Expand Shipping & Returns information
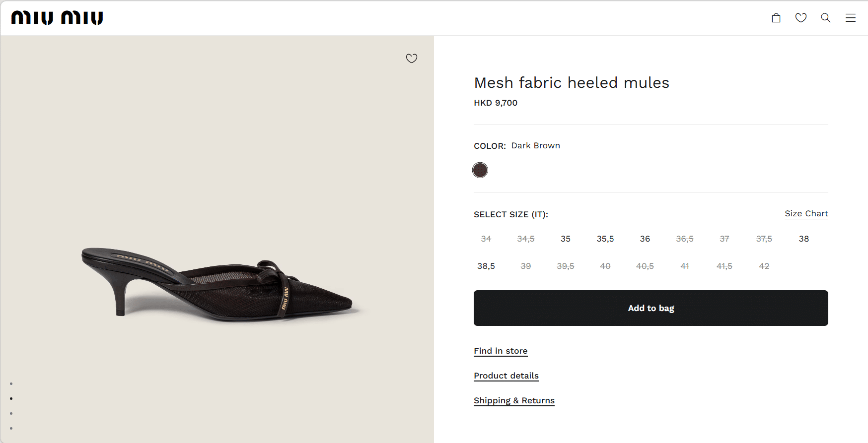 coord(514,400)
